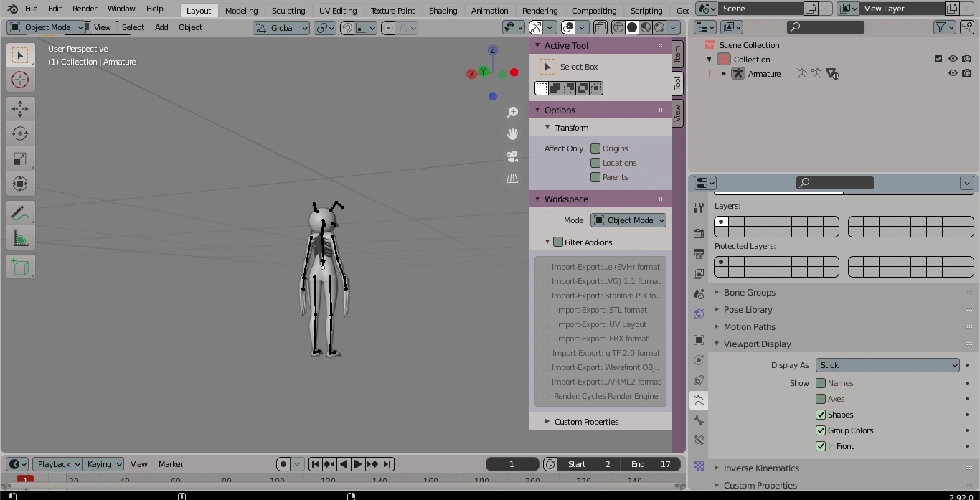
Task: Open the Global transform orientation dropdown
Action: pyautogui.click(x=281, y=28)
